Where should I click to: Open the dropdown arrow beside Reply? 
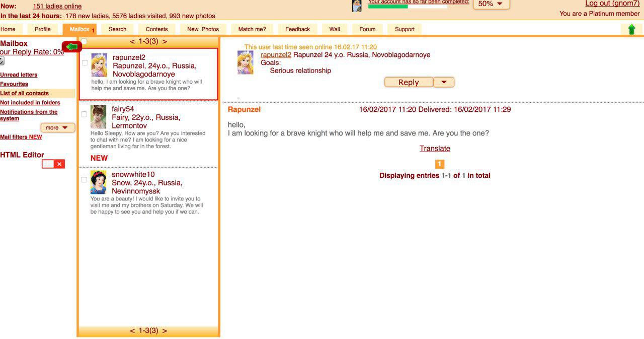click(x=444, y=82)
